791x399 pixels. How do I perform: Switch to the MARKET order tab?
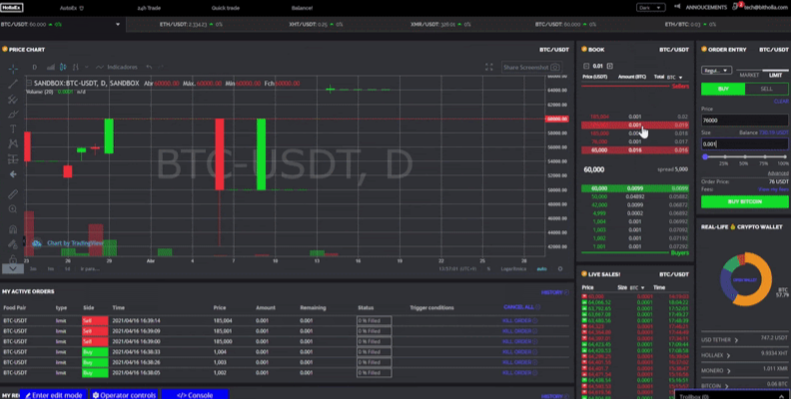pyautogui.click(x=749, y=75)
